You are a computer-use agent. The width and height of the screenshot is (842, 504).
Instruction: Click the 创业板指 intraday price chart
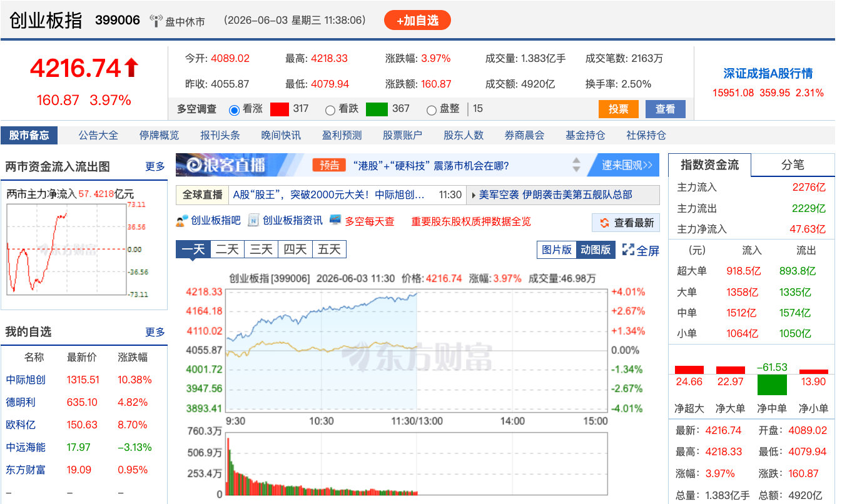click(x=417, y=350)
